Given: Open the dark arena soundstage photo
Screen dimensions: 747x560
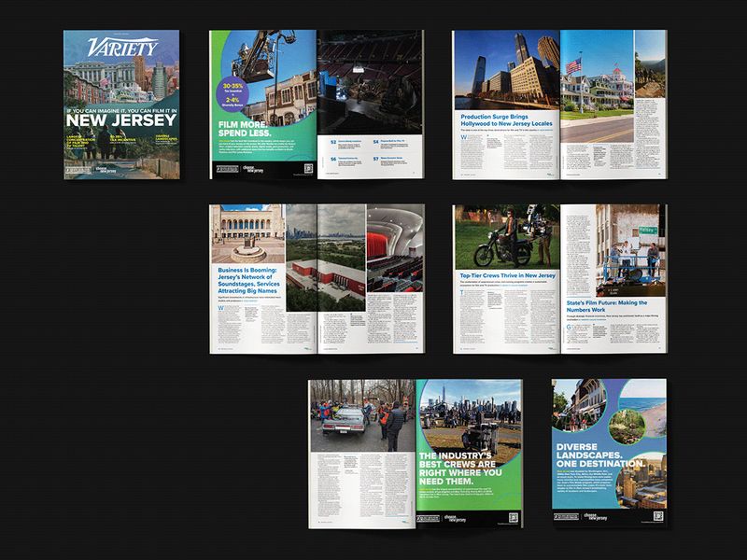Looking at the screenshot, I should coord(370,82).
